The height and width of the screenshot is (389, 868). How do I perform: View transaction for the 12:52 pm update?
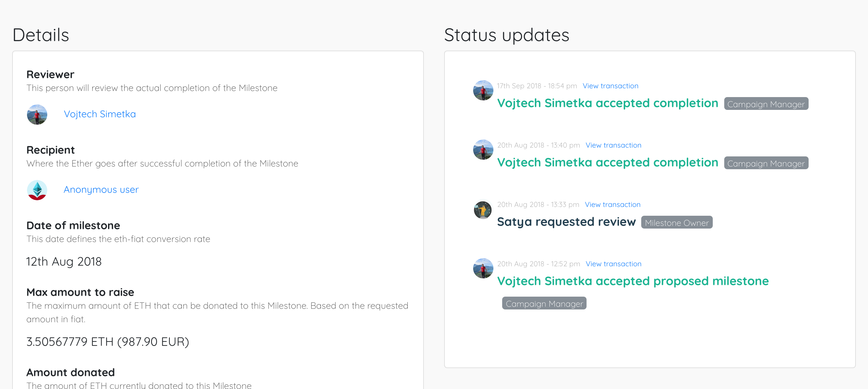tap(614, 264)
